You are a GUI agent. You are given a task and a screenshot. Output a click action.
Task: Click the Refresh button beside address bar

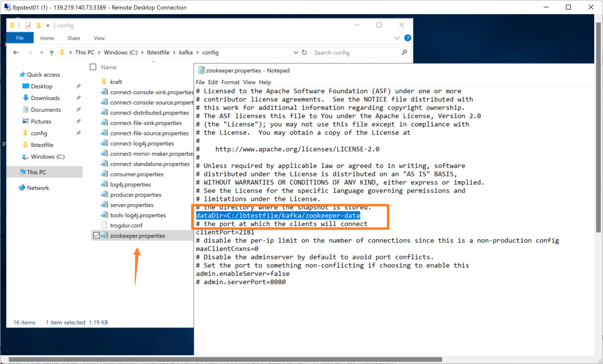[x=304, y=52]
